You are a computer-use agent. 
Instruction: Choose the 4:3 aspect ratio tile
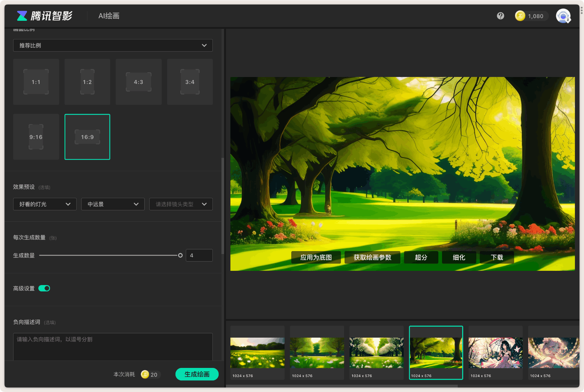pos(138,82)
